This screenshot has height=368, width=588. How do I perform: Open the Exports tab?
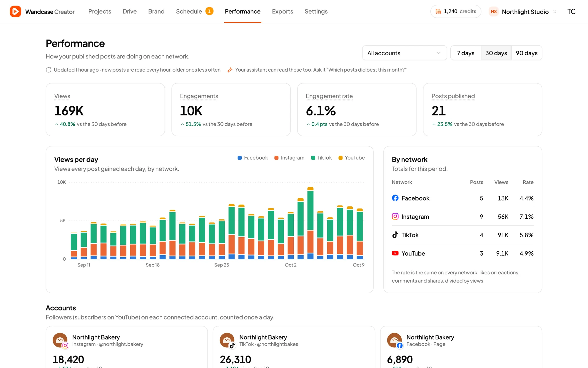point(283,11)
